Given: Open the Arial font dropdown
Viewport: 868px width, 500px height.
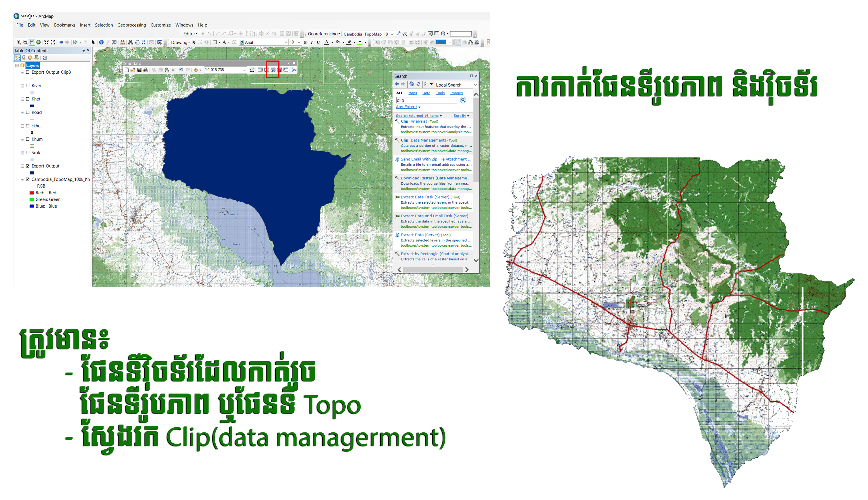Looking at the screenshot, I should click(x=285, y=42).
